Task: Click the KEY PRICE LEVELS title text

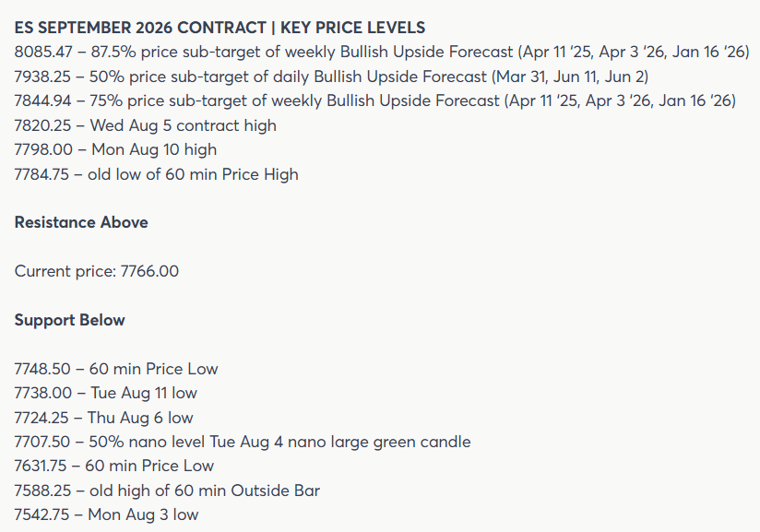Action: (353, 28)
